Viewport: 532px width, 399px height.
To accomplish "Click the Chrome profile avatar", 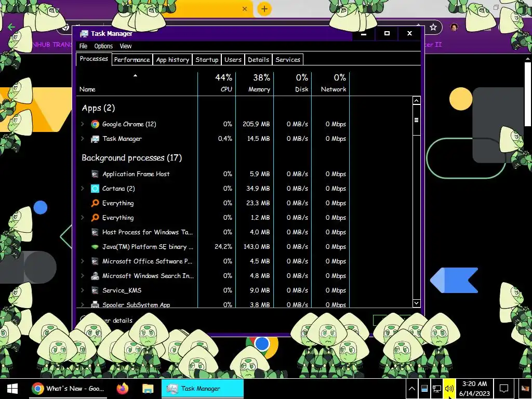I will 454,27.
